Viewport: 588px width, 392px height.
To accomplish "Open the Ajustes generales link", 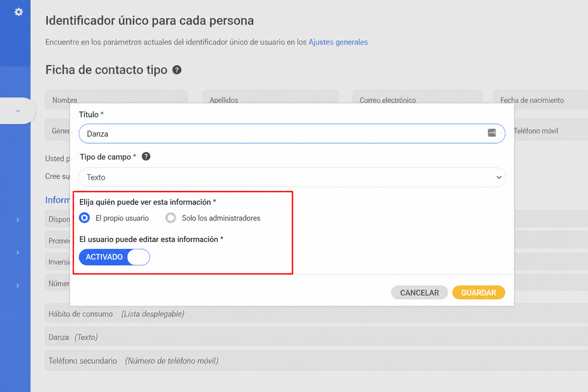I will tap(338, 42).
